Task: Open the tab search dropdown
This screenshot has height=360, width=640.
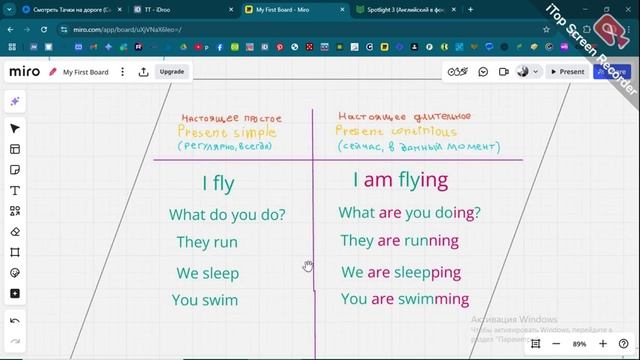Action: click(x=9, y=9)
